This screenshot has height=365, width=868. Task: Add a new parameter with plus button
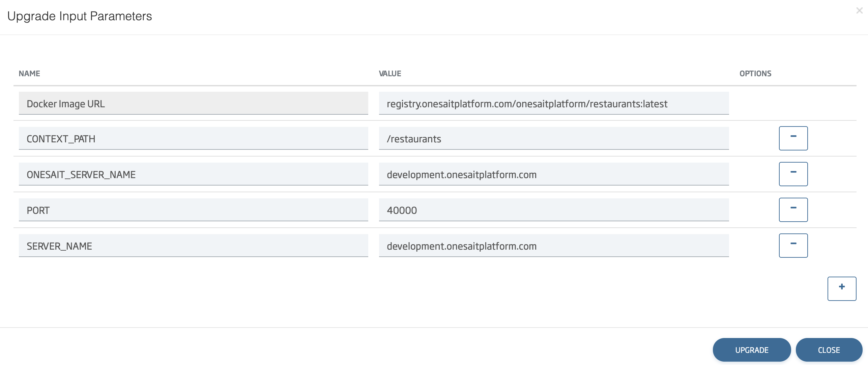[x=841, y=288]
